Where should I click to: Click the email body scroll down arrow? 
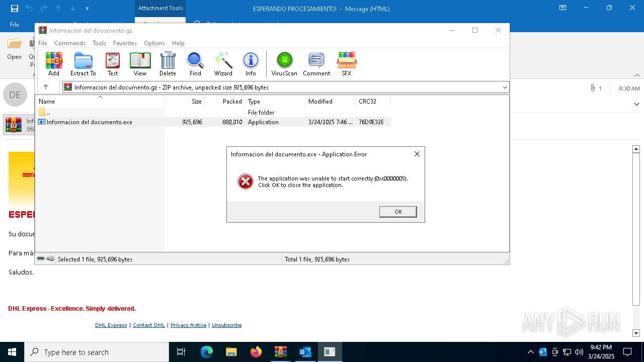[636, 333]
